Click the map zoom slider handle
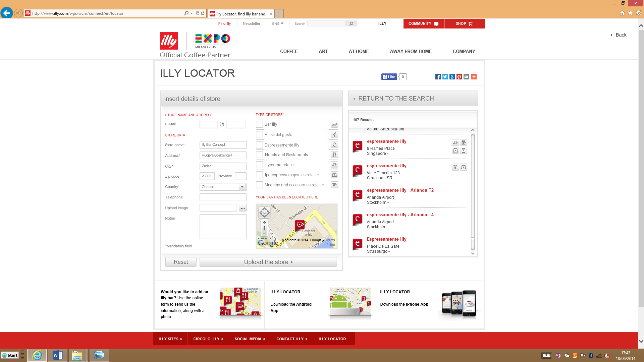Image resolution: width=644 pixels, height=362 pixels. (264, 228)
